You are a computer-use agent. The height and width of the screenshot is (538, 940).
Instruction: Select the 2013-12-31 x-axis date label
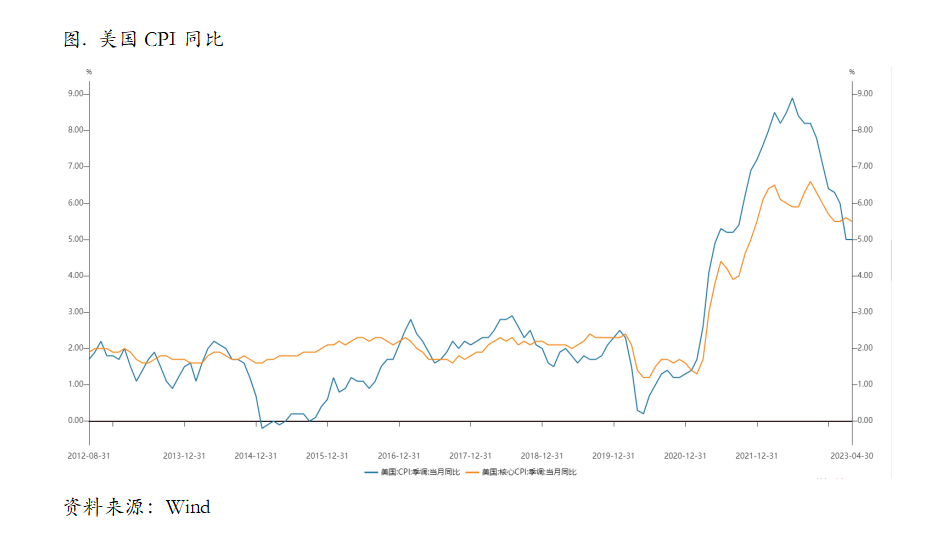pos(184,456)
